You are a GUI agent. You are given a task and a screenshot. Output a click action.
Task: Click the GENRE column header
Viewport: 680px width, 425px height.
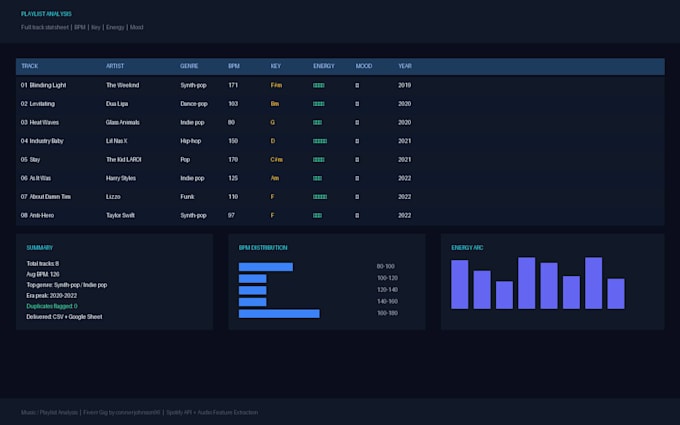189,66
